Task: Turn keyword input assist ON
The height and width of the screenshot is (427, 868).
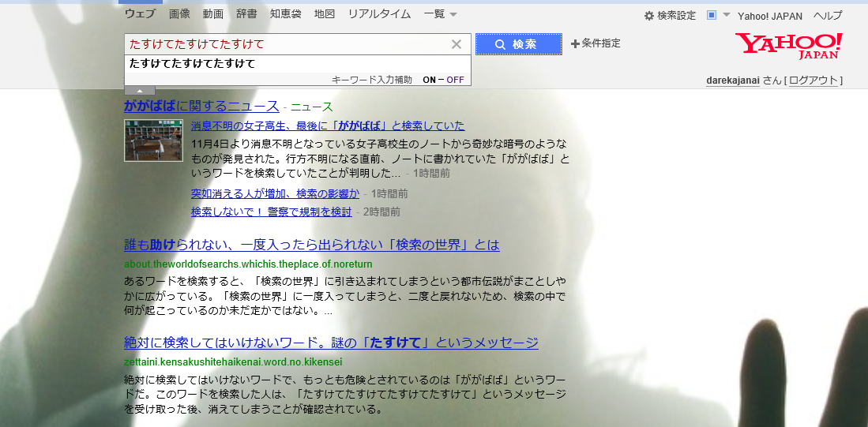Action: point(429,80)
